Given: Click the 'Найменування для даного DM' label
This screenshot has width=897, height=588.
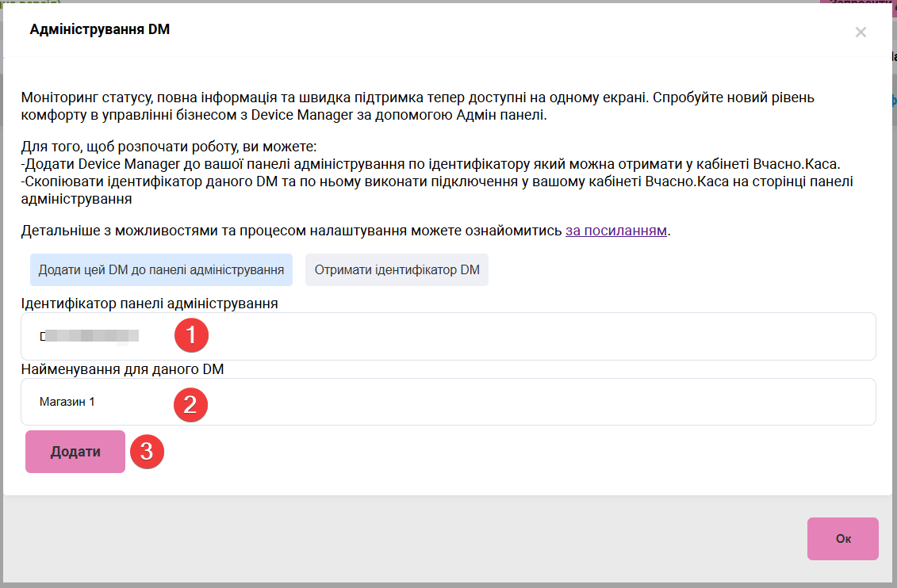Looking at the screenshot, I should pyautogui.click(x=122, y=370).
